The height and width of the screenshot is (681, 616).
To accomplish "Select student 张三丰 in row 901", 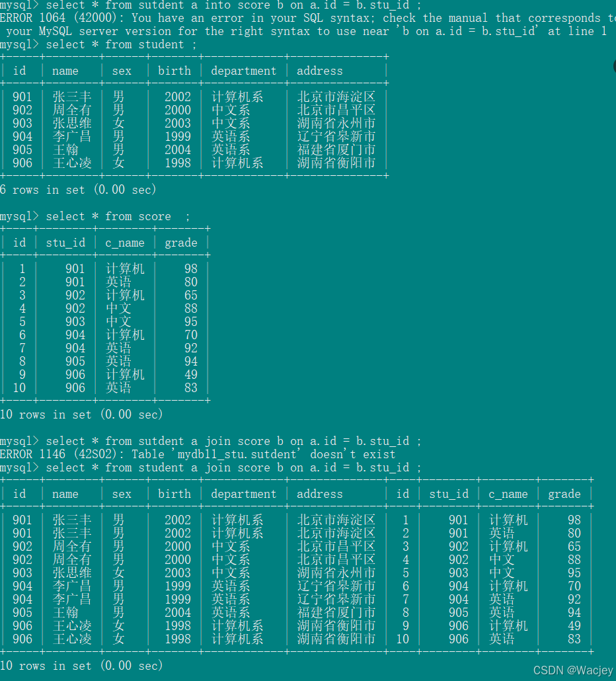I will (x=71, y=97).
